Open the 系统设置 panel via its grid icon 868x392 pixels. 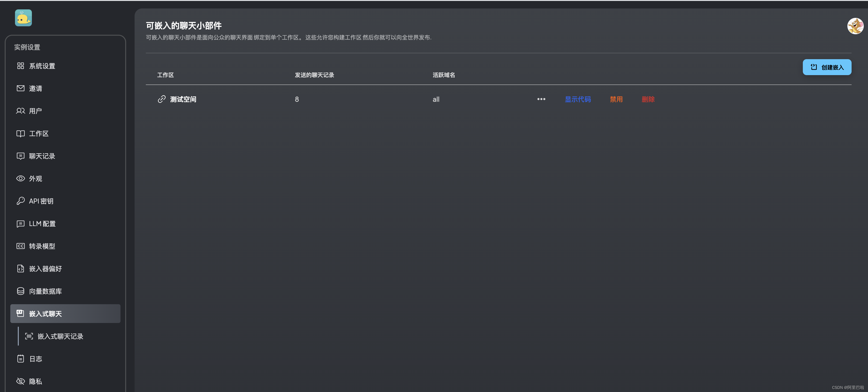coord(21,66)
